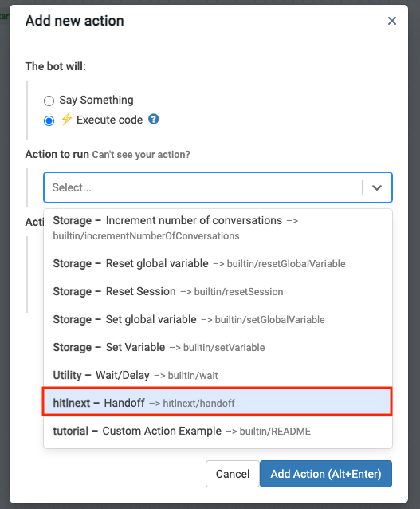Choose Storage Set Variable option
The width and height of the screenshot is (420, 509).
[218, 347]
